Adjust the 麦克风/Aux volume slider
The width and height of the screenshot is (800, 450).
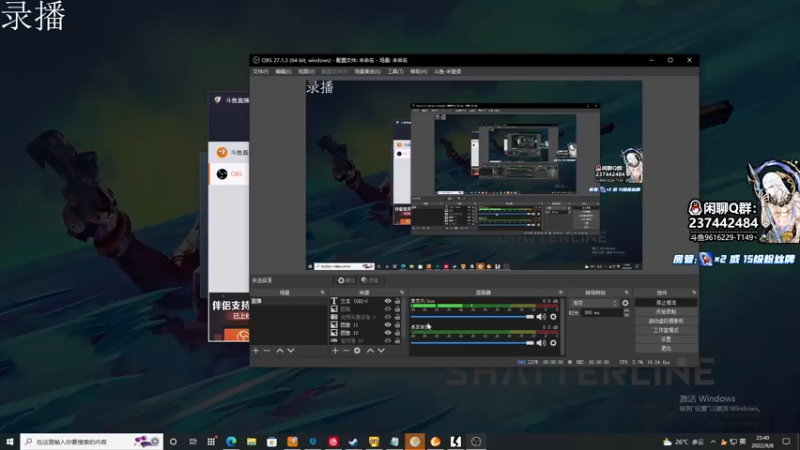point(472,317)
